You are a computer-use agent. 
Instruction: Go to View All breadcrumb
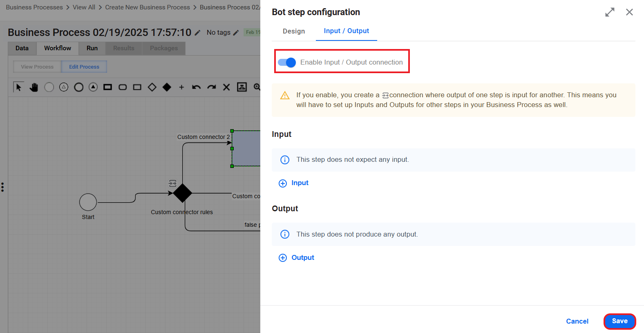pyautogui.click(x=84, y=7)
